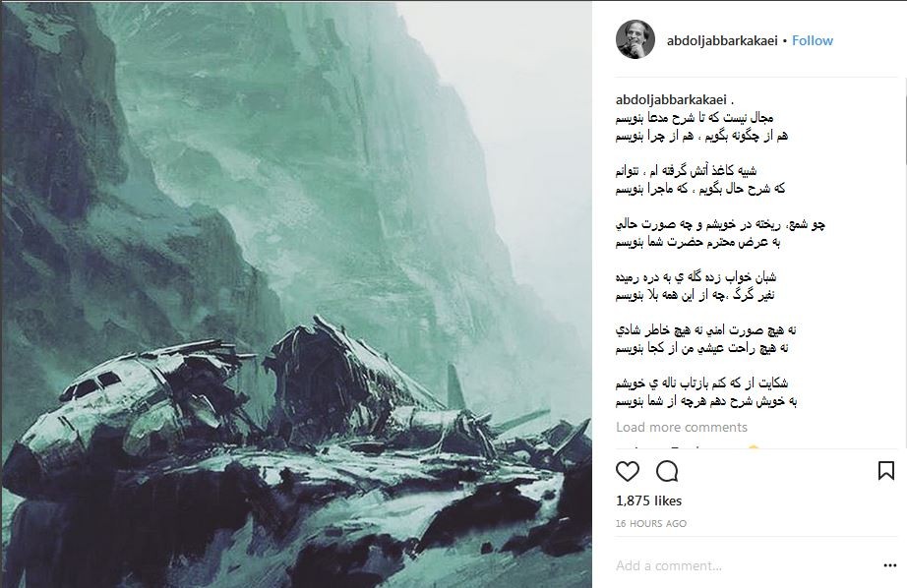Like the post with the heart icon
The height and width of the screenshot is (588, 907).
(627, 471)
